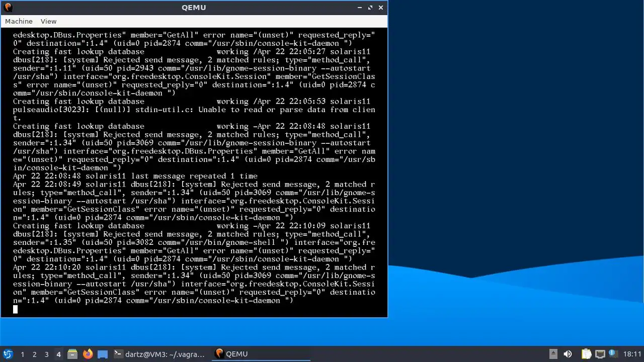Image resolution: width=644 pixels, height=362 pixels.
Task: Open the Machine menu in QEMU
Action: pyautogui.click(x=19, y=21)
